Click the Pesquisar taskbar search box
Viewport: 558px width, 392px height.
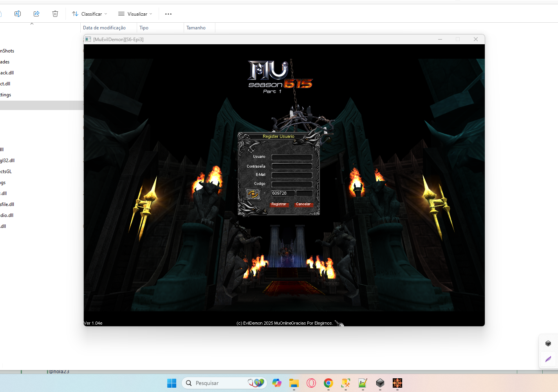[x=224, y=383]
